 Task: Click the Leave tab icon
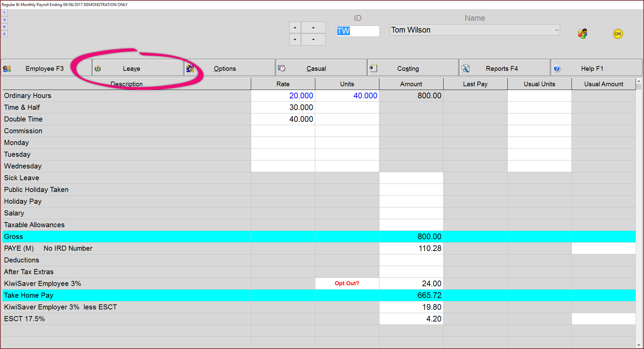click(x=98, y=68)
